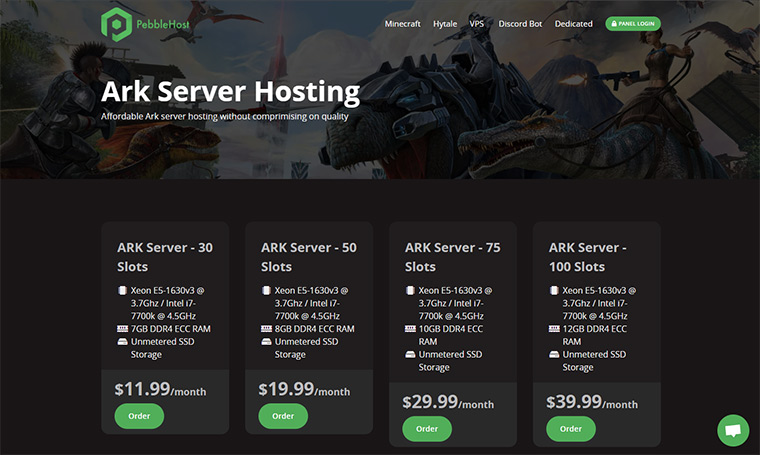Order the $29.99 75 Slots server
This screenshot has width=760, height=455.
point(427,429)
